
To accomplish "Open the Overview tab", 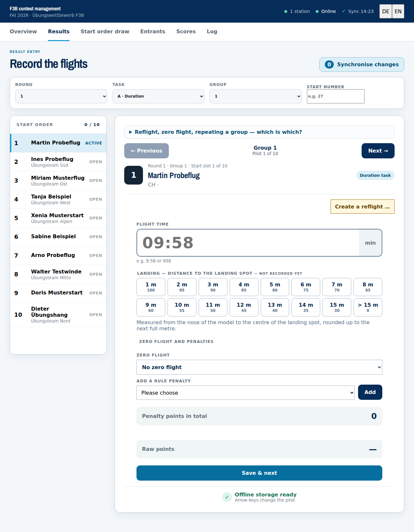I will pyautogui.click(x=23, y=31).
